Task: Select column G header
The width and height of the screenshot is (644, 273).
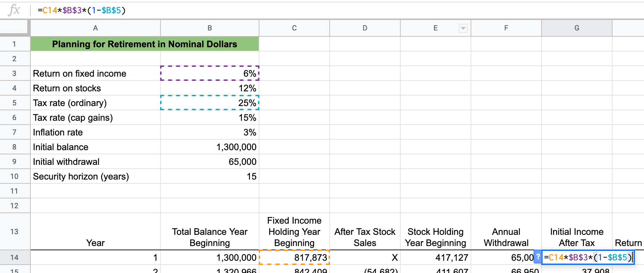Action: coord(577,28)
